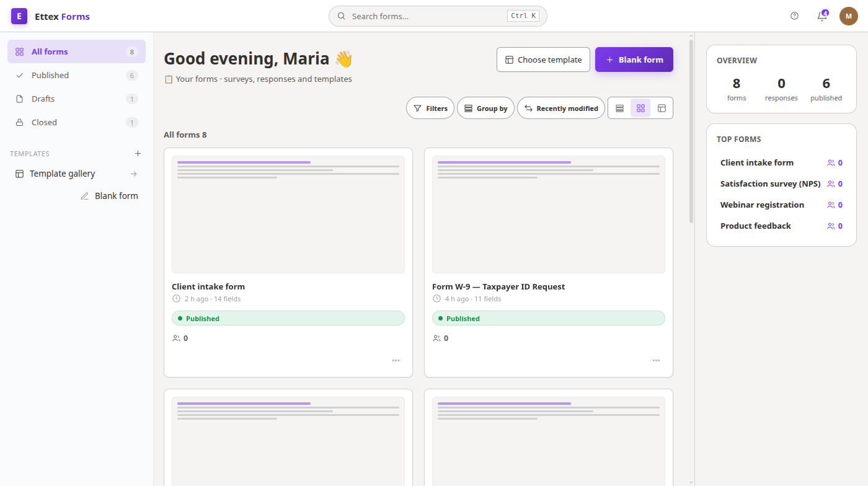Click the clock icon on Form W-9 card
Screen dimensions: 868x486
[x=436, y=299]
